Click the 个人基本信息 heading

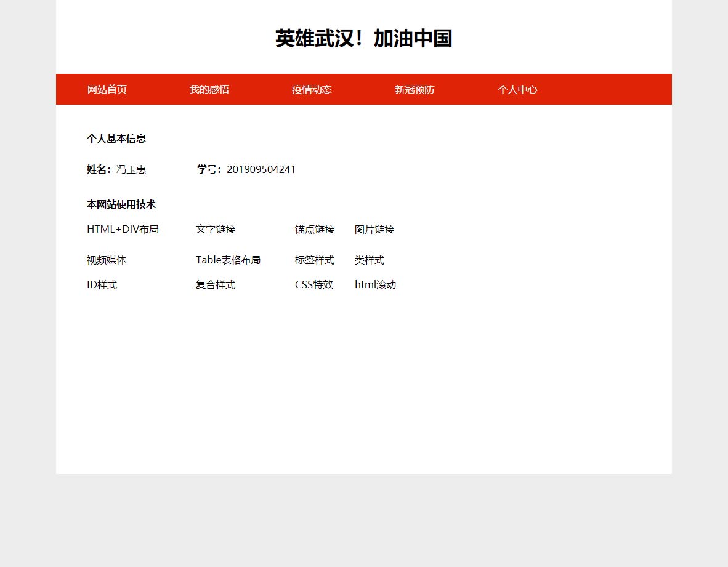(116, 139)
